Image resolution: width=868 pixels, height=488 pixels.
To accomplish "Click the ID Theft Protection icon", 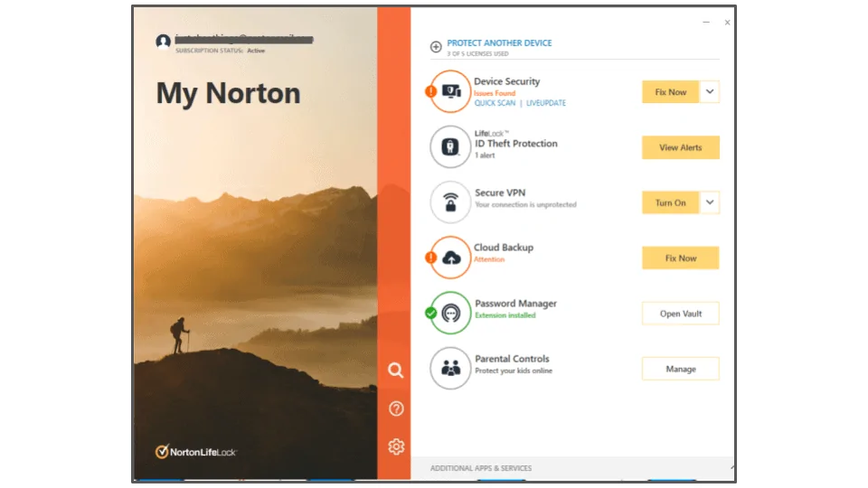I will click(x=450, y=146).
